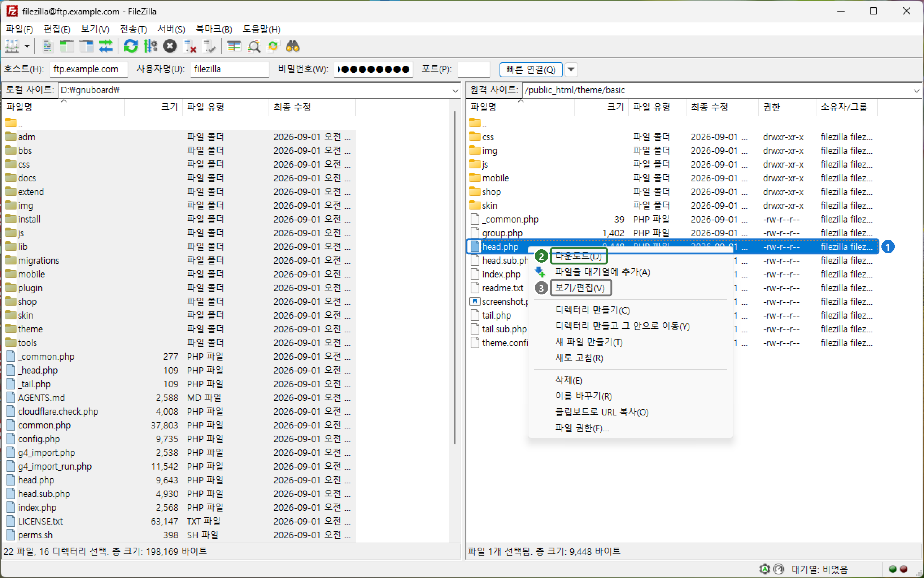
Task: Open the 파일(F) menu
Action: (x=19, y=29)
